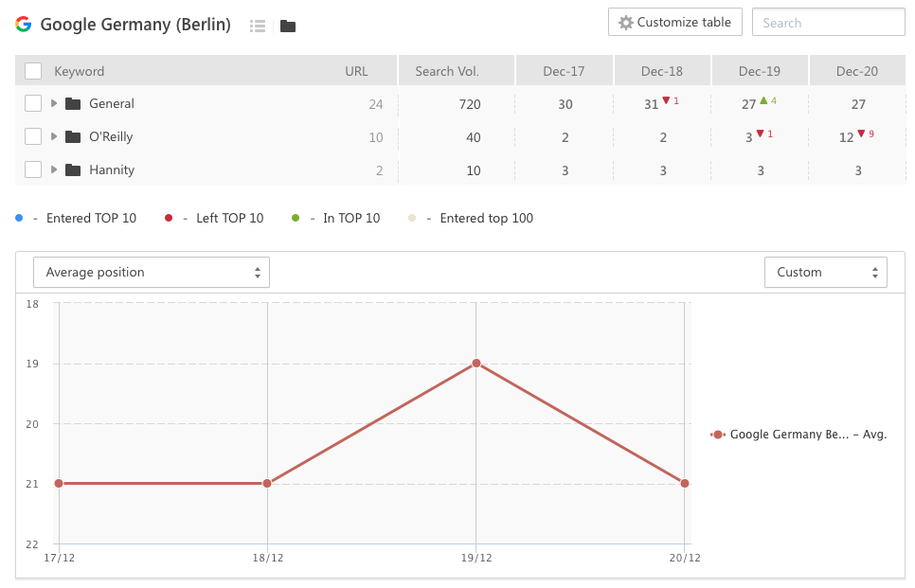Switch to list view icon
The height and width of the screenshot is (588, 915).
[x=258, y=26]
